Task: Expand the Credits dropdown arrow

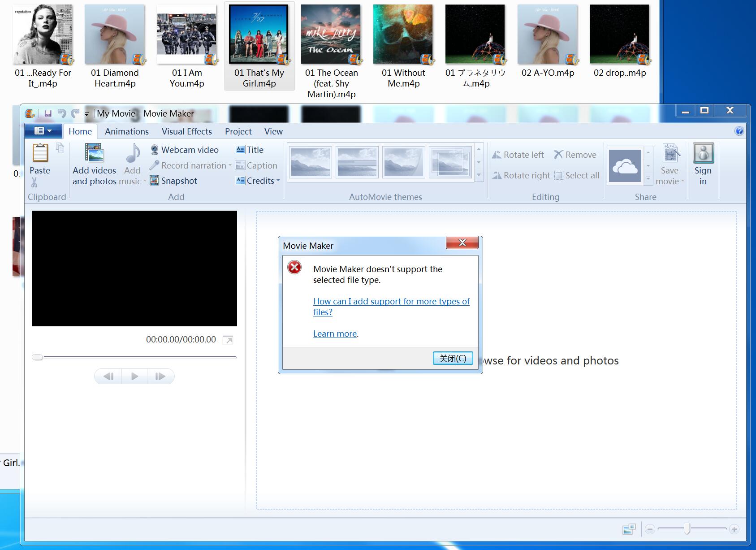Action: coord(278,181)
